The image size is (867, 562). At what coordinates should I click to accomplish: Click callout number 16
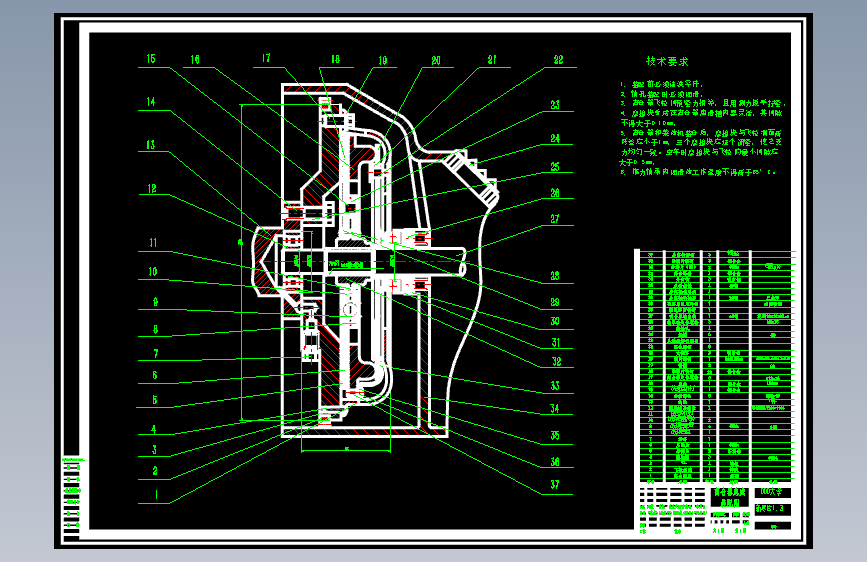tap(195, 59)
